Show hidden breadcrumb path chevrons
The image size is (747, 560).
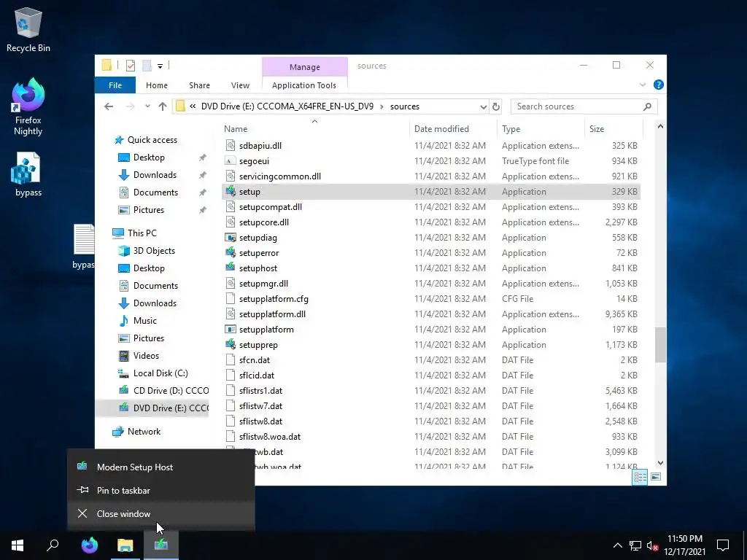[193, 106]
